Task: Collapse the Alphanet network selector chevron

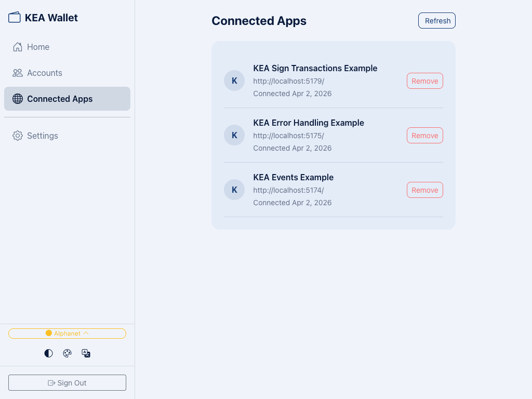Action: [86, 333]
